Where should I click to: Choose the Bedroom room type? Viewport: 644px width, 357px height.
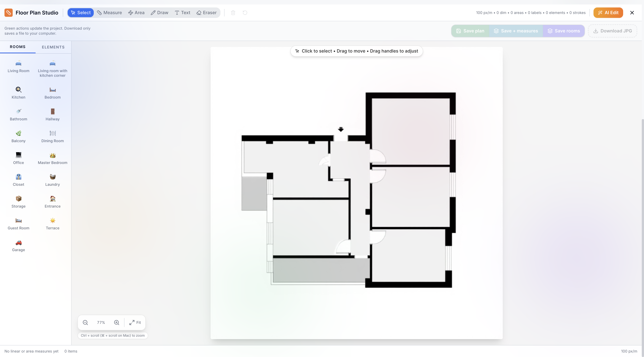click(53, 93)
